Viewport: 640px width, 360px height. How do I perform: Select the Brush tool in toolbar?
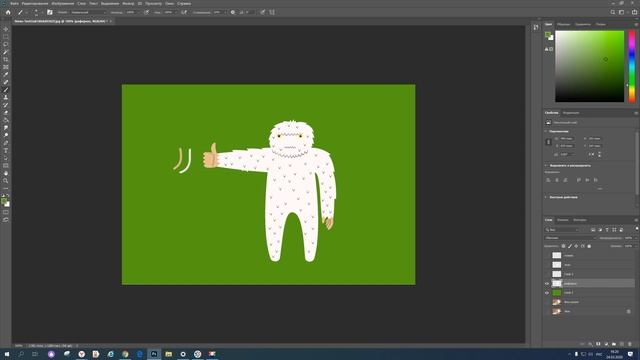click(6, 90)
